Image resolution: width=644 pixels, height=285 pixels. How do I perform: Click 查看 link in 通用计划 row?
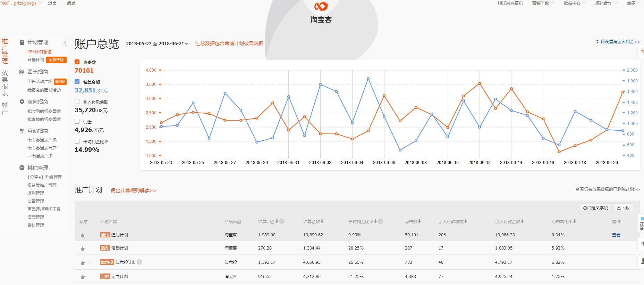(x=616, y=235)
